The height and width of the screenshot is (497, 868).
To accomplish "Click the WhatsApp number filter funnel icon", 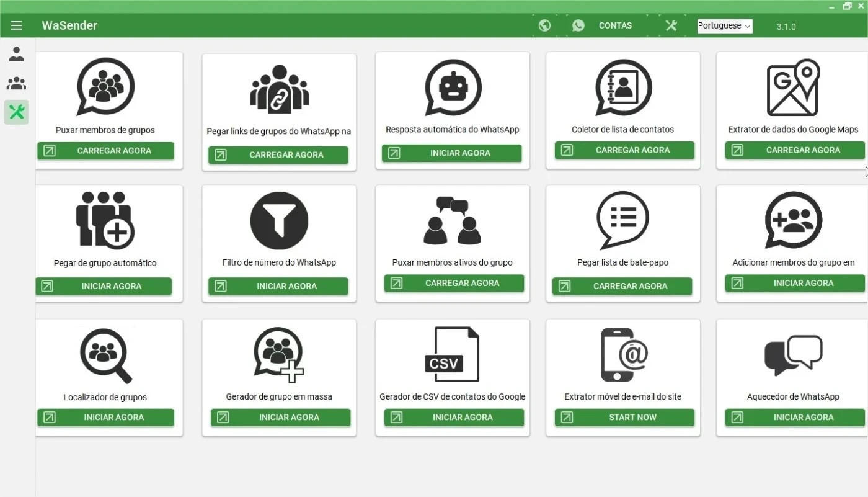I will click(x=279, y=221).
